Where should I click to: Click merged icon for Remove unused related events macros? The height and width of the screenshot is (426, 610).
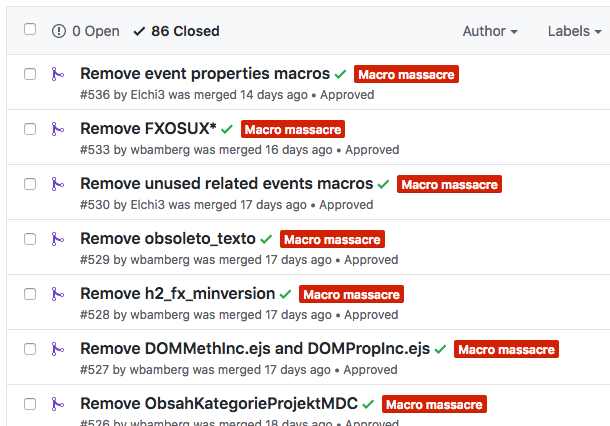tap(58, 184)
